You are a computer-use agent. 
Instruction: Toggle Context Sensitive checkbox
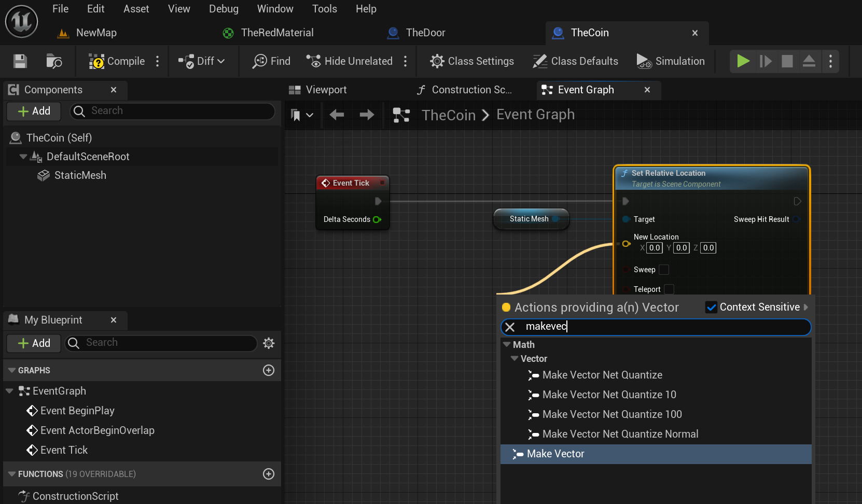712,307
